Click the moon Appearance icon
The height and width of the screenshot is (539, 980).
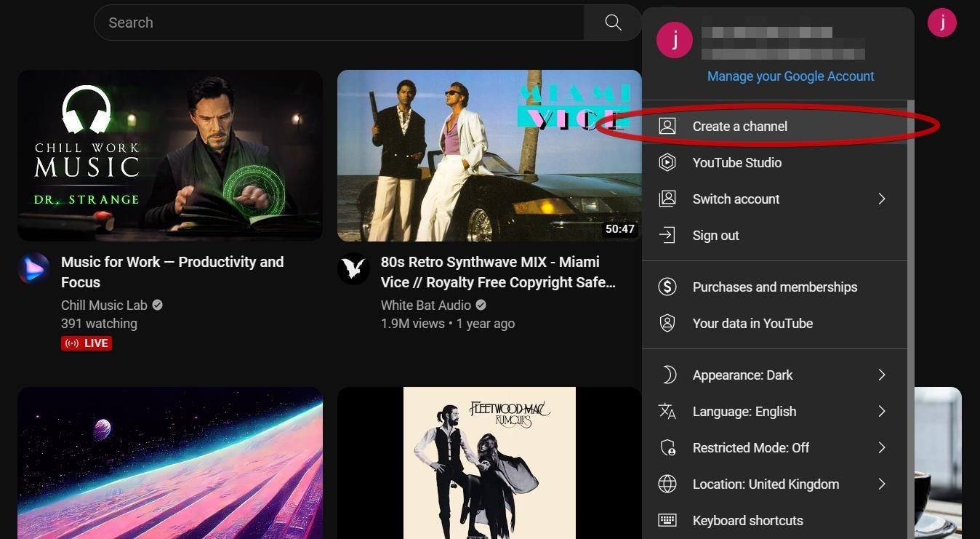(x=667, y=375)
